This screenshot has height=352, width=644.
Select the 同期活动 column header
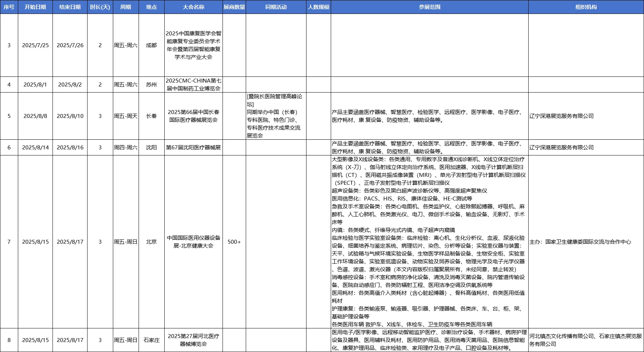tap(276, 7)
